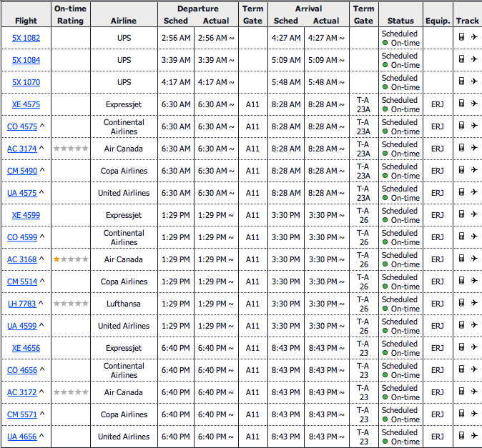Click star rating for AC 3168
Image resolution: width=482 pixels, height=448 pixels.
(x=71, y=259)
